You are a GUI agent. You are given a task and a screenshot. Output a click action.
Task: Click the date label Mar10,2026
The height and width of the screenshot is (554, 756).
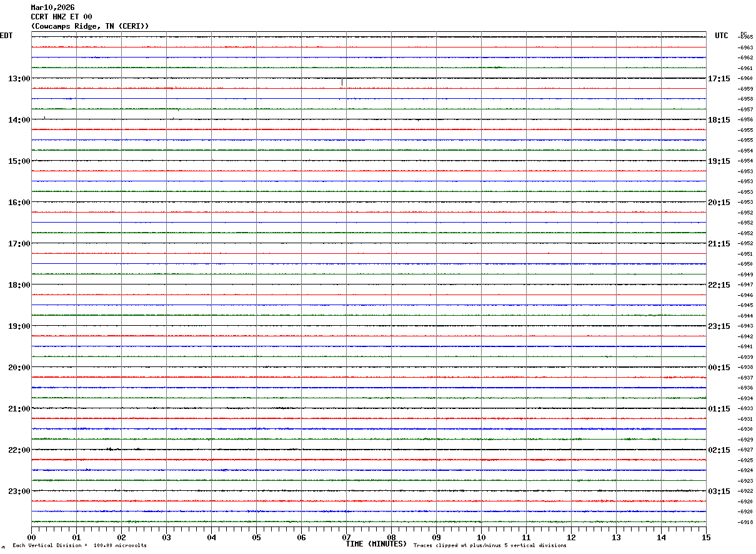coord(52,8)
